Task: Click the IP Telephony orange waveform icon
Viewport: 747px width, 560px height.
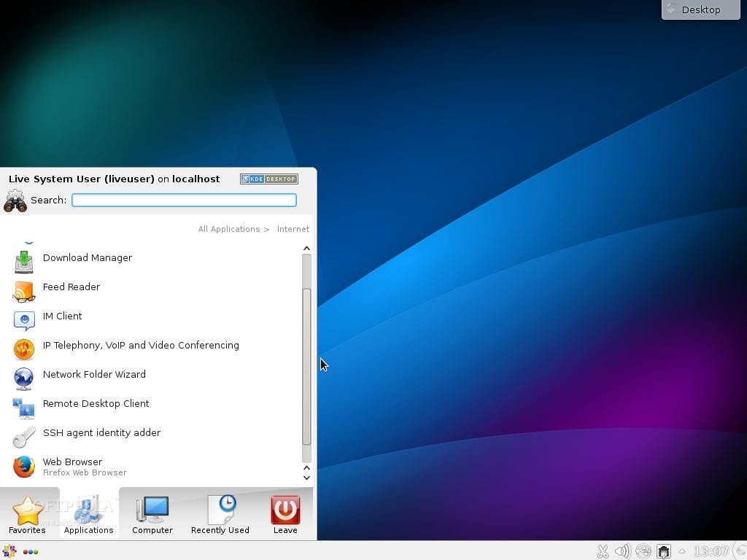Action: click(x=24, y=349)
